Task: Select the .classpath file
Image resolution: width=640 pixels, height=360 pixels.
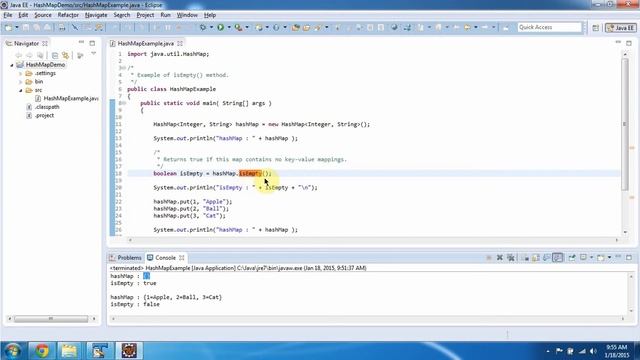Action: (x=47, y=107)
